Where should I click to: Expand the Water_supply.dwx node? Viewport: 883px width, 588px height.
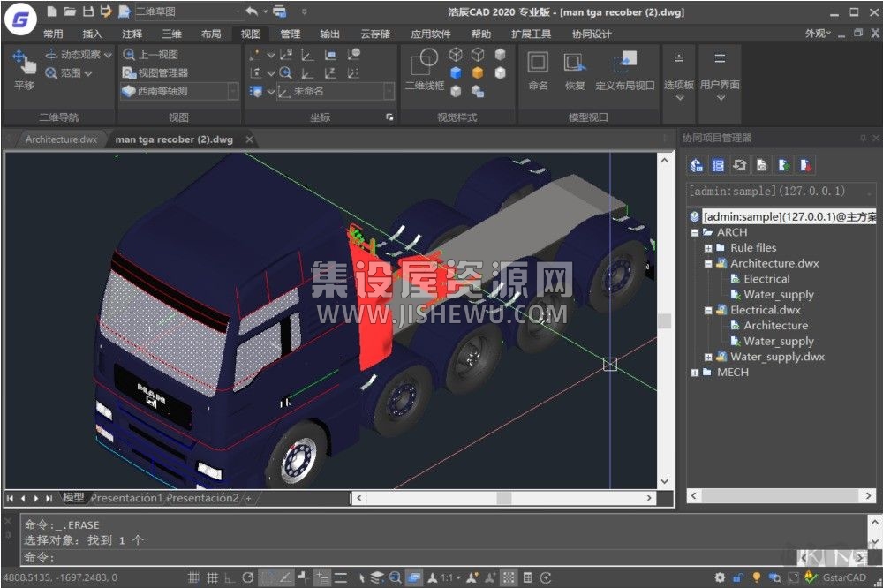coord(708,357)
